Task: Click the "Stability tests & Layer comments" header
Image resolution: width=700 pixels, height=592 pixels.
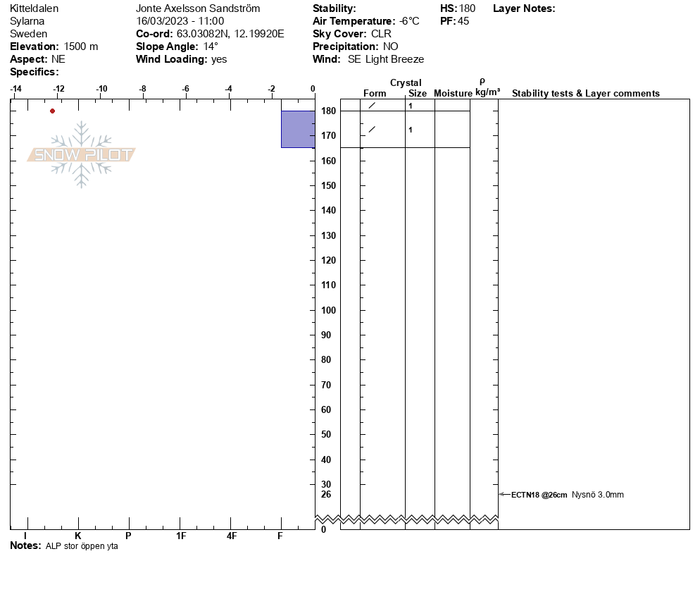Action: [586, 93]
